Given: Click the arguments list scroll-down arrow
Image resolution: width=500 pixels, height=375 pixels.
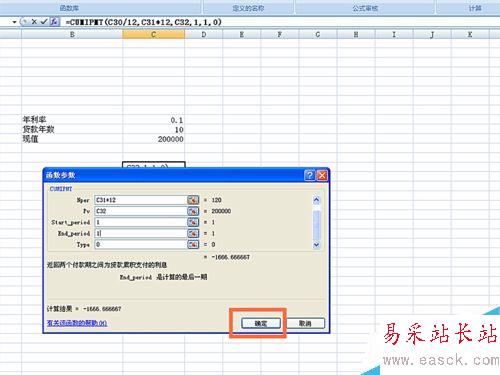Looking at the screenshot, I should tap(317, 245).
